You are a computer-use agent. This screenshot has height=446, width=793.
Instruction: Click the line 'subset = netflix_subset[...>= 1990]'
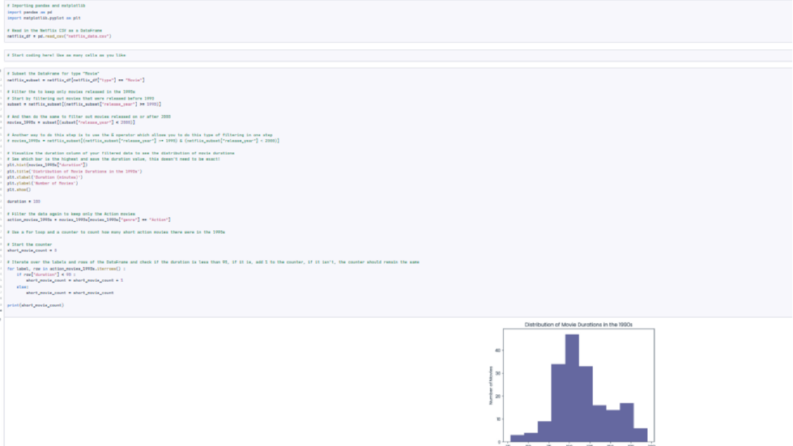pos(84,104)
